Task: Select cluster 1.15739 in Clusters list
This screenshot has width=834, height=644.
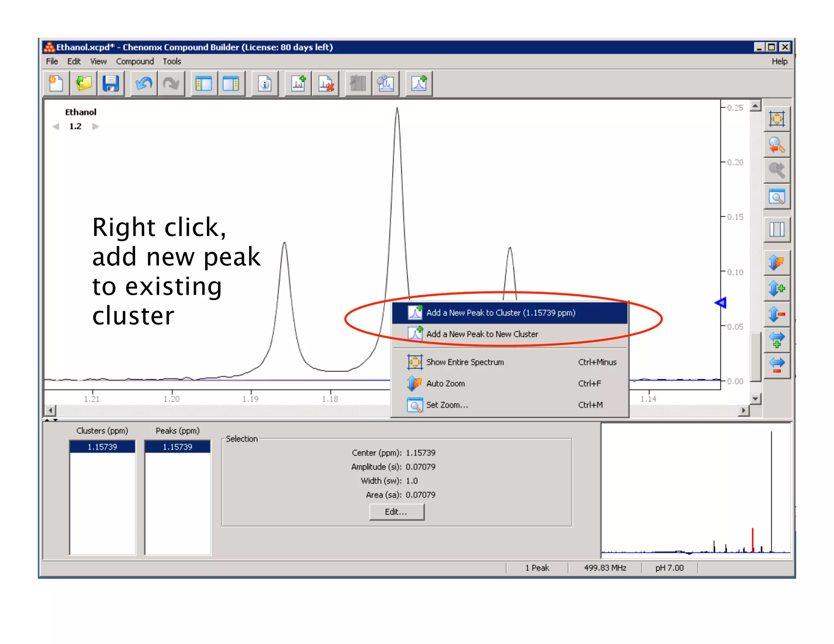Action: tap(102, 447)
